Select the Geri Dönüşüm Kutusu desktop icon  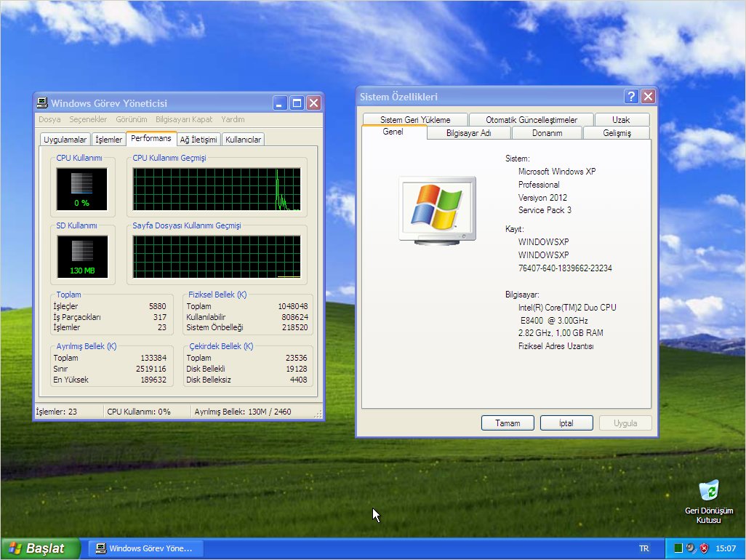coord(709,502)
